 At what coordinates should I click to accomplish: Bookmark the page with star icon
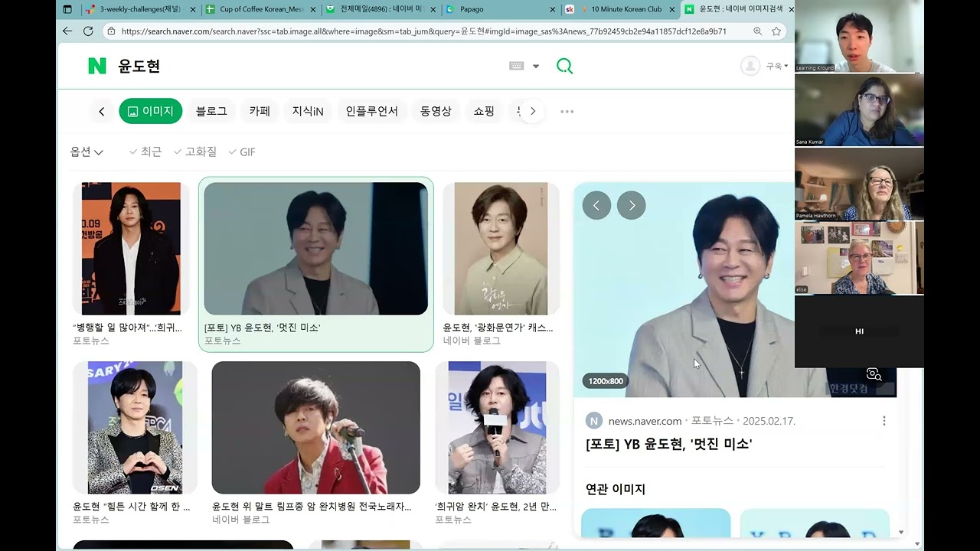coord(776,31)
